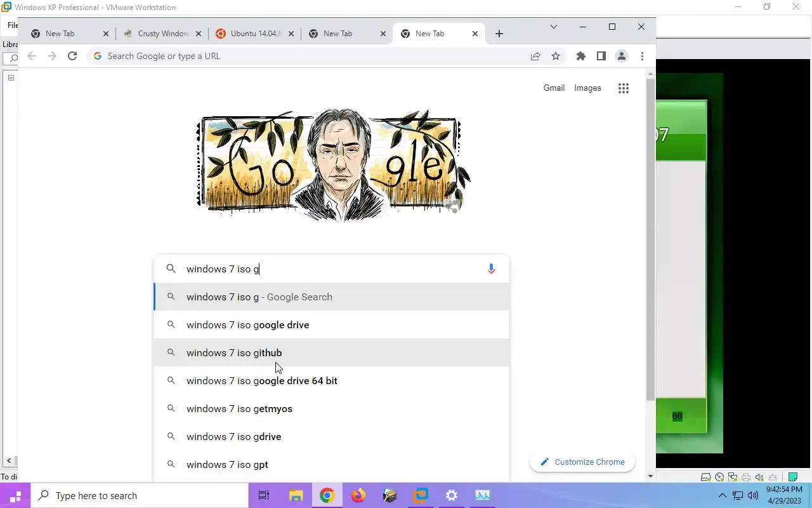Show hidden system tray icons
This screenshot has height=508, width=812.
[x=722, y=496]
